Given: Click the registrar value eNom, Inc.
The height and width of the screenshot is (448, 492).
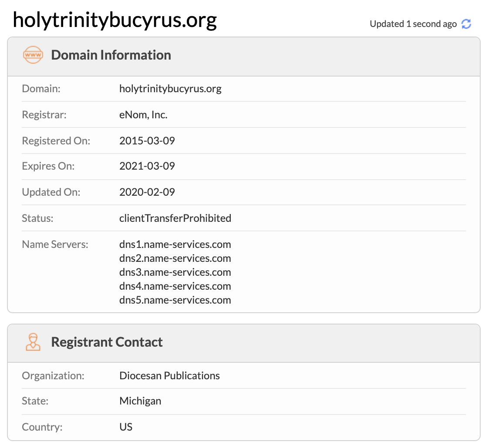Looking at the screenshot, I should (x=143, y=115).
